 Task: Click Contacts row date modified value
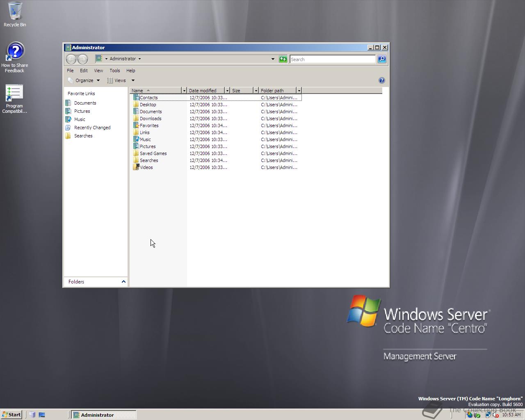(208, 98)
